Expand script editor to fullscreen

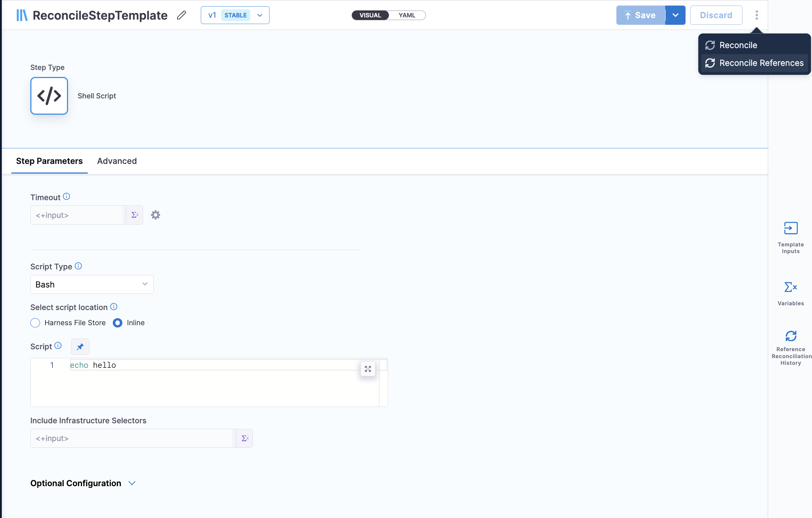coord(368,369)
